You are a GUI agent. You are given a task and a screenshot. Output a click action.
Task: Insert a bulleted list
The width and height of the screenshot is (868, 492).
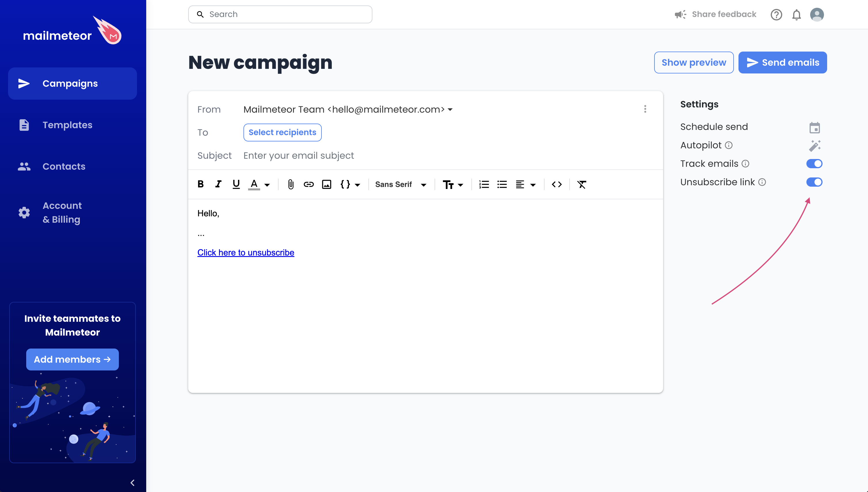[502, 184]
